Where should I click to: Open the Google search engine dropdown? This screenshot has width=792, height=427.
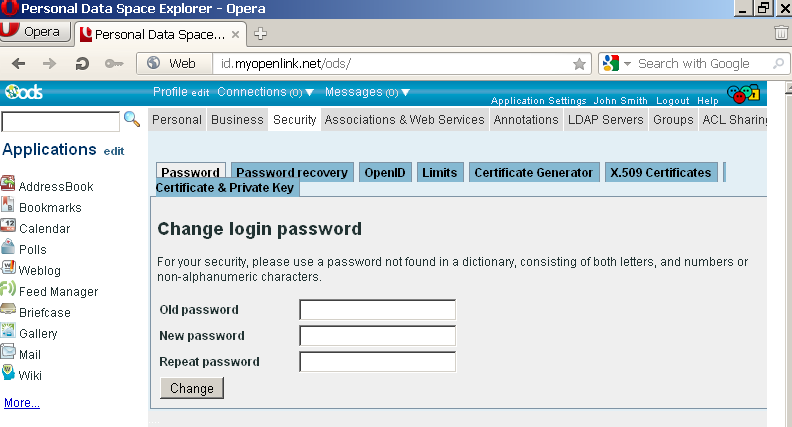click(617, 63)
